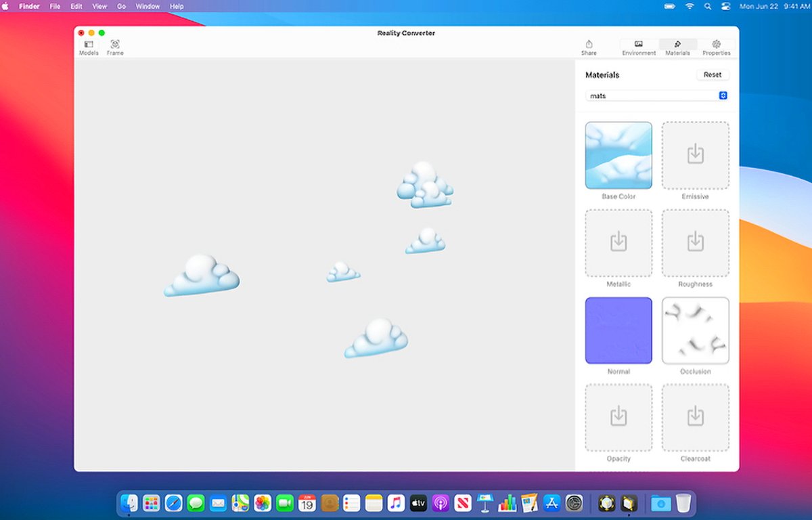The image size is (812, 520).
Task: Open the File menu
Action: pos(55,6)
